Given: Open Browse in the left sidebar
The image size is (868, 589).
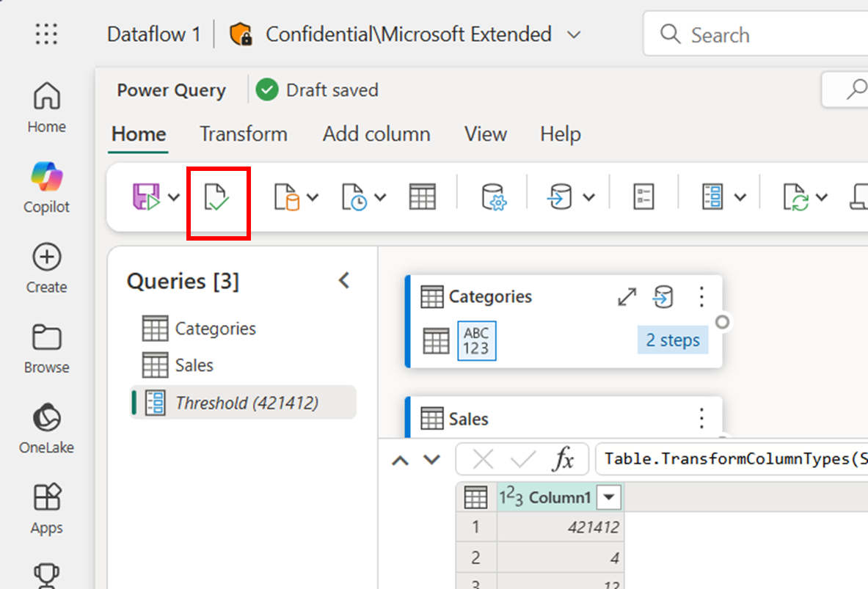Looking at the screenshot, I should pos(46,348).
